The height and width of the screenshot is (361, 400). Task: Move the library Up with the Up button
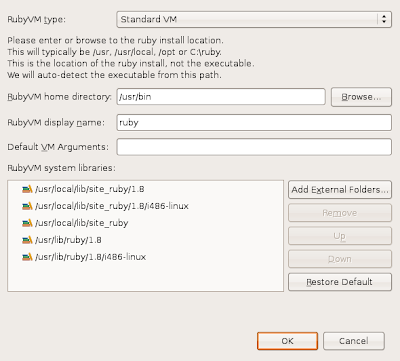(340, 236)
